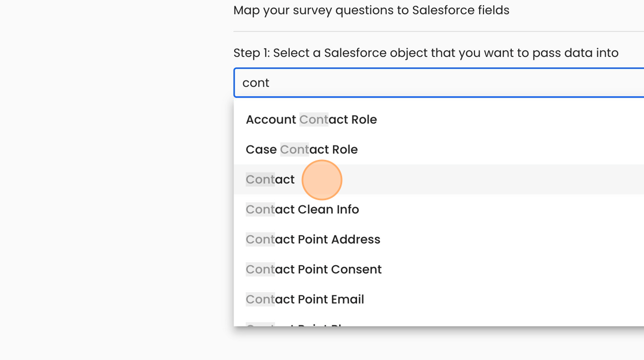Image resolution: width=644 pixels, height=360 pixels.
Task: Select the "Contact" object option
Action: 270,179
